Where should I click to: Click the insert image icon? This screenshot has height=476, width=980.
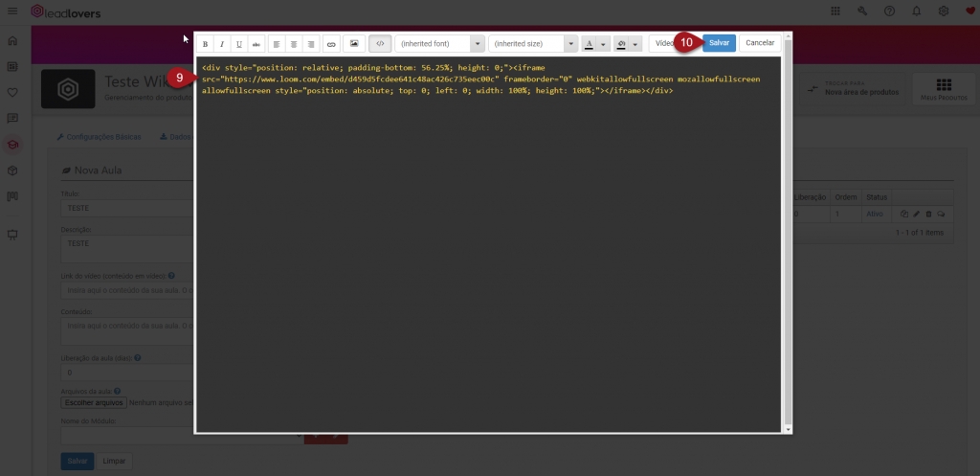pyautogui.click(x=354, y=44)
